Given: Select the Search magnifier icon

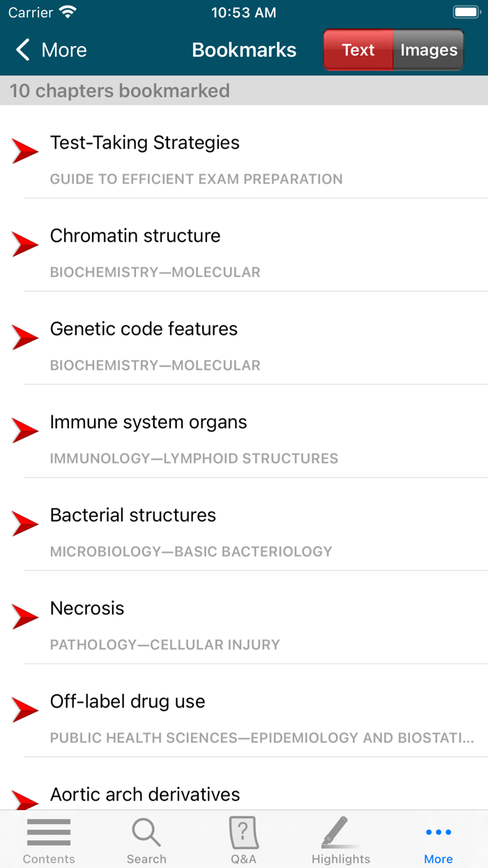Looking at the screenshot, I should pos(146,839).
